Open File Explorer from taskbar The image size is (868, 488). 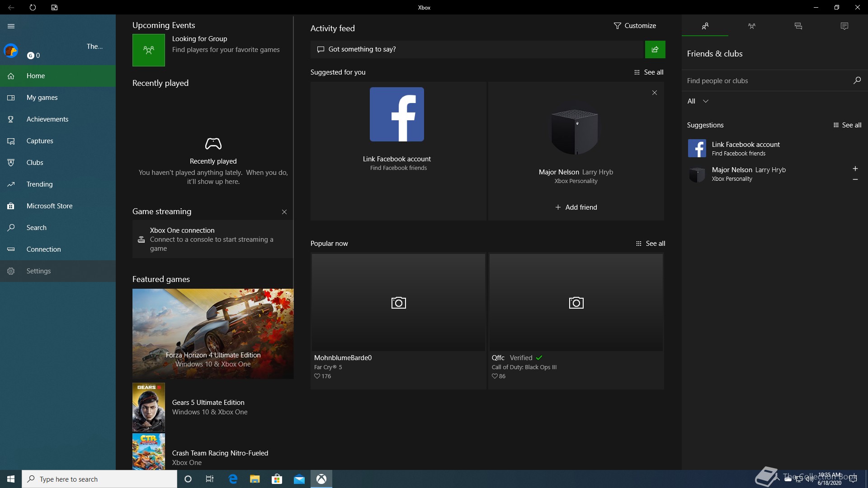[x=255, y=479]
